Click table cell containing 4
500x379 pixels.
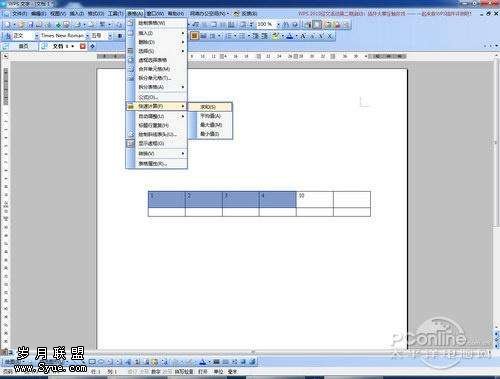278,199
